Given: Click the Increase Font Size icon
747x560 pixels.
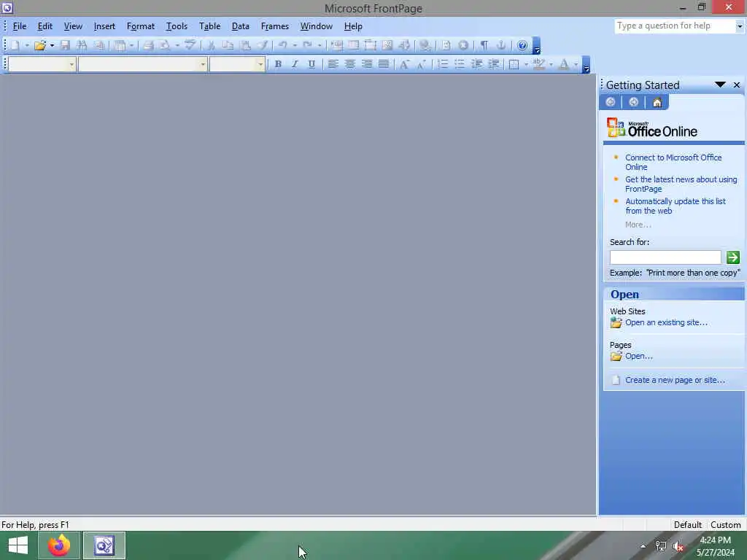Looking at the screenshot, I should [404, 64].
